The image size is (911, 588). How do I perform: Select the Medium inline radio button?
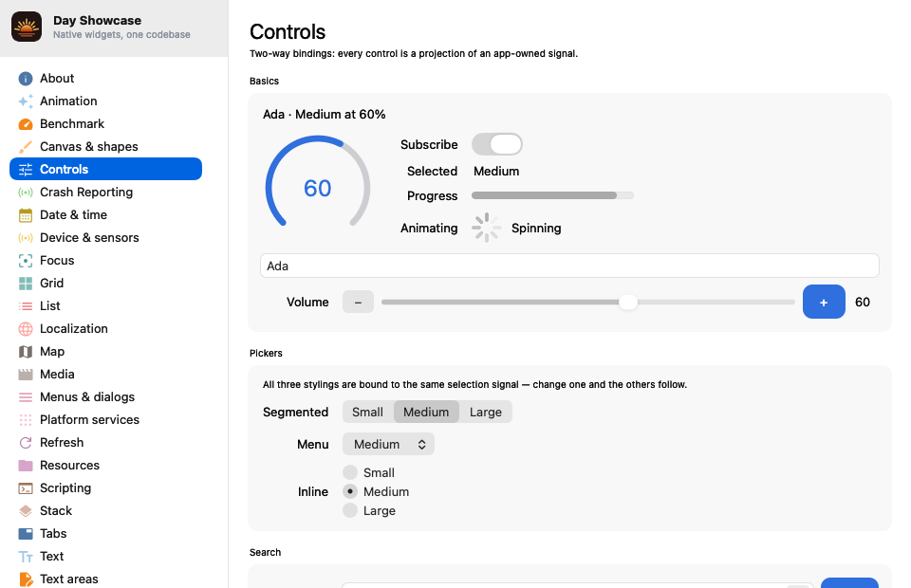(350, 491)
